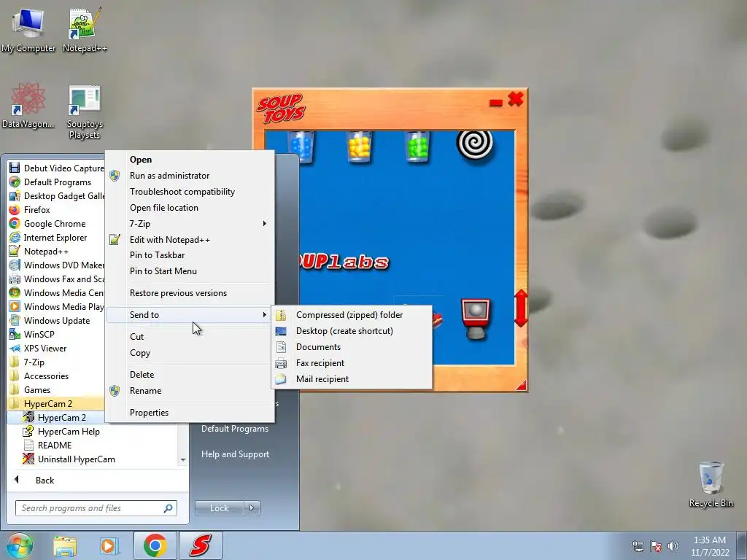The height and width of the screenshot is (560, 747).
Task: Open Google Chrome from the taskbar
Action: pos(155,545)
